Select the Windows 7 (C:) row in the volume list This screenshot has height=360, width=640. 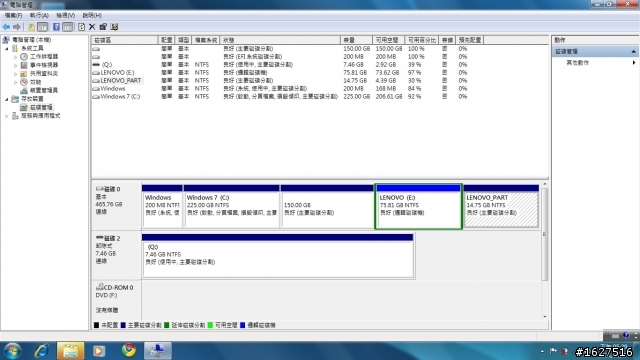[x=280, y=97]
